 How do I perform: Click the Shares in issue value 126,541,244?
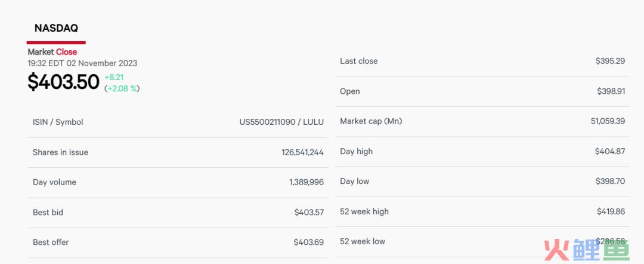[x=303, y=152]
